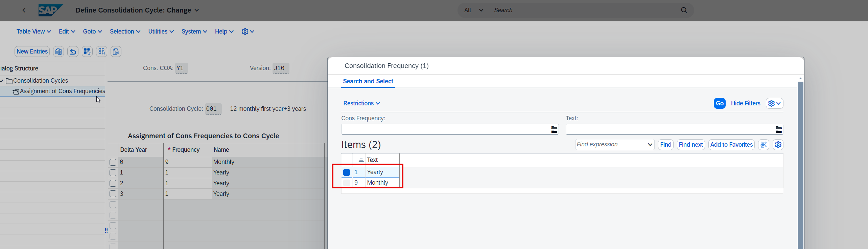The height and width of the screenshot is (249, 868).
Task: Click the Frequency cell 9 in Monthly row
Action: pyautogui.click(x=188, y=162)
